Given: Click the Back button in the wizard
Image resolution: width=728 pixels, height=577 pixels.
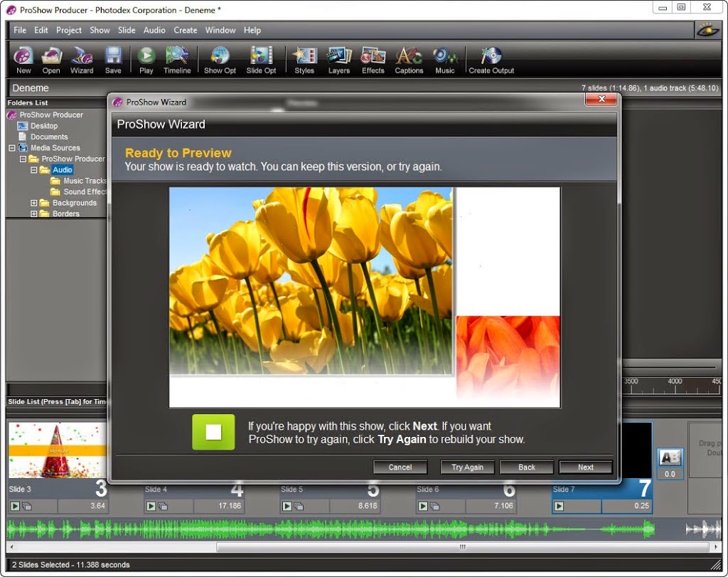Looking at the screenshot, I should coord(527,467).
